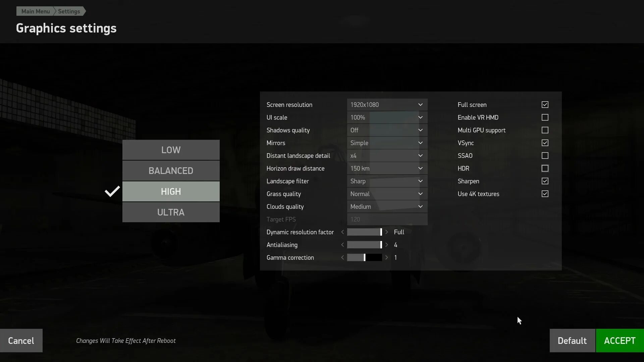The height and width of the screenshot is (362, 644).
Task: Select LOW graphics preset
Action: [x=171, y=149]
